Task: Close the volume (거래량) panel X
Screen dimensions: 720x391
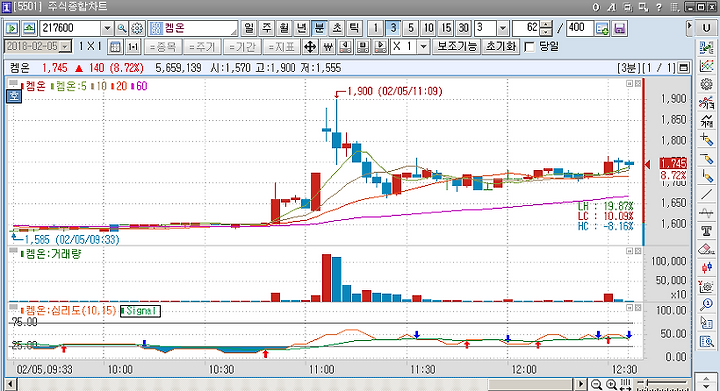Action: click(x=638, y=251)
